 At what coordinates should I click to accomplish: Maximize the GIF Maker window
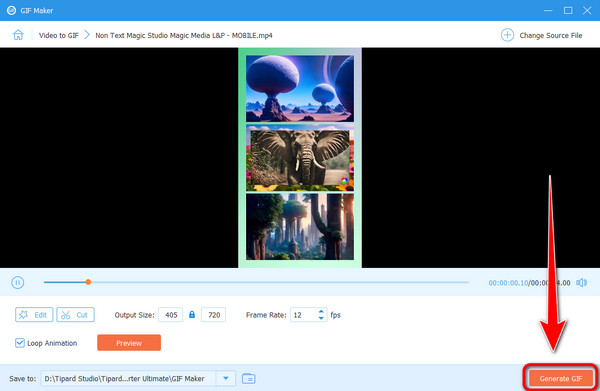point(568,10)
